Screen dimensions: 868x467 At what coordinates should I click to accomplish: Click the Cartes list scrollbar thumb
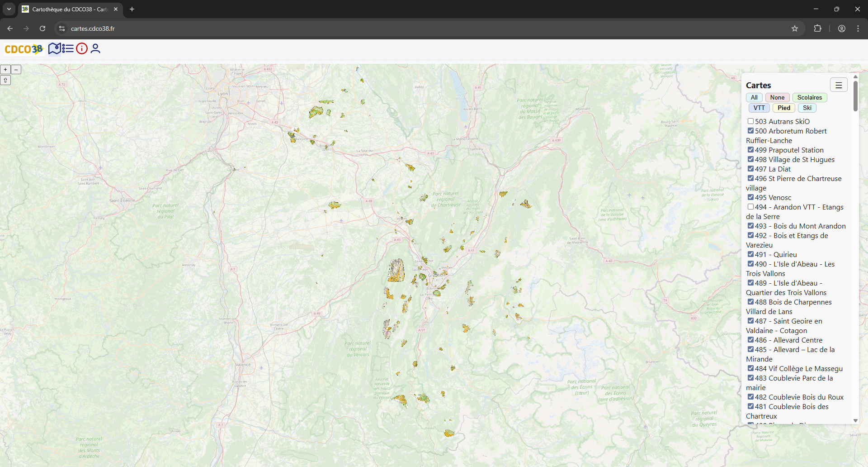[x=855, y=96]
